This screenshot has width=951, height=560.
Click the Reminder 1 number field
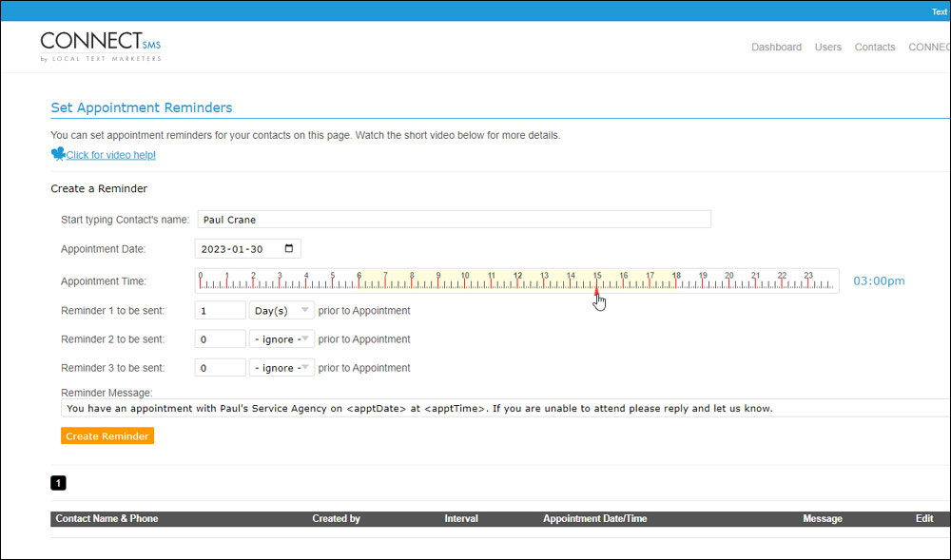[x=221, y=310]
